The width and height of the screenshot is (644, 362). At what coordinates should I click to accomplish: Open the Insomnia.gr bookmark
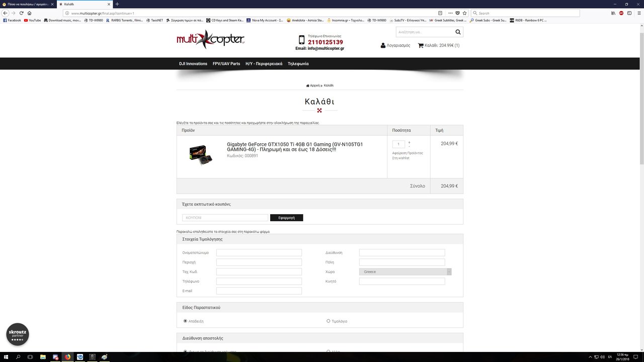click(346, 21)
